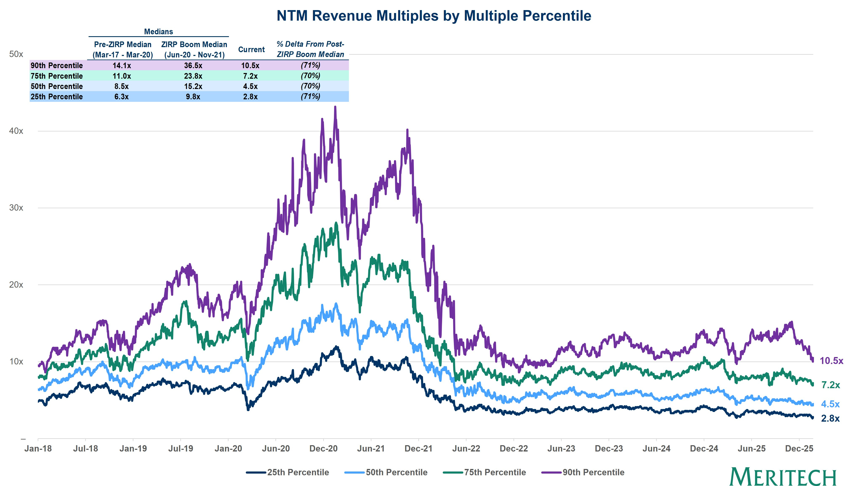This screenshot has width=868, height=486.
Task: Click the 75th Percentile table row label
Action: [57, 76]
